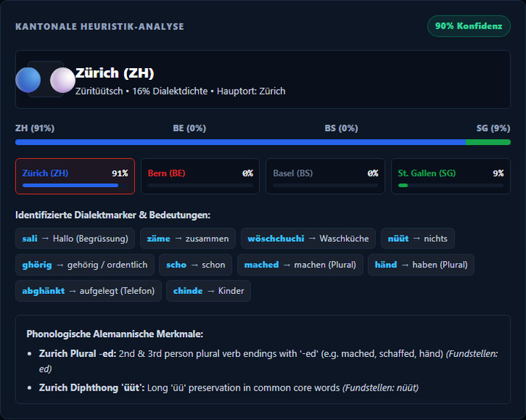Click the Phonologische Alemannische Merkmale heading
This screenshot has width=526, height=420.
click(114, 334)
